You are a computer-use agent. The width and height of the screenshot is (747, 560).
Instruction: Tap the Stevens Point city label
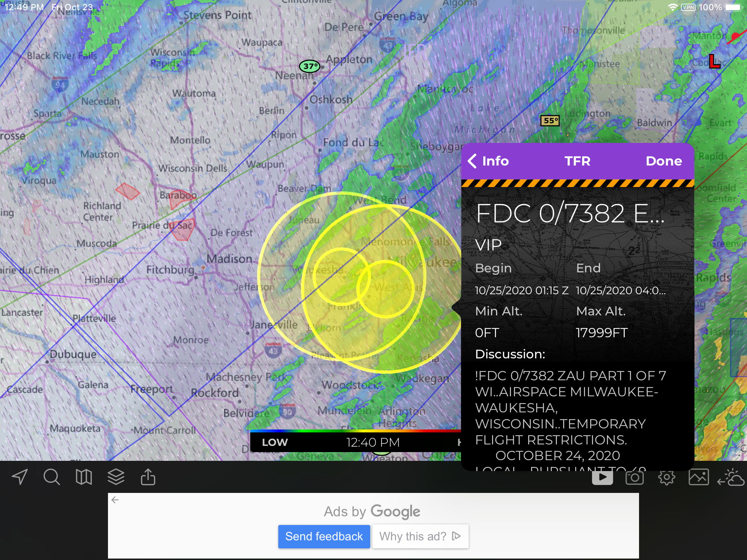[x=217, y=15]
